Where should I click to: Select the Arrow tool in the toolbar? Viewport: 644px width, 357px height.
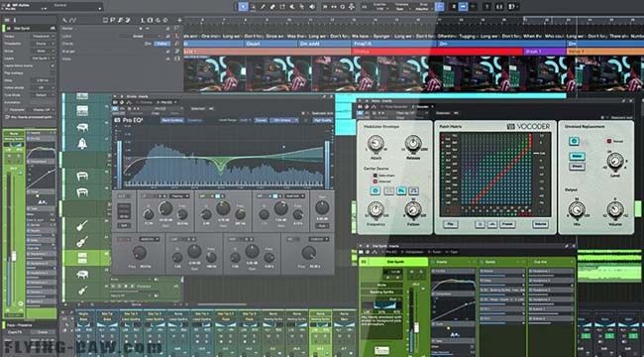point(243,6)
